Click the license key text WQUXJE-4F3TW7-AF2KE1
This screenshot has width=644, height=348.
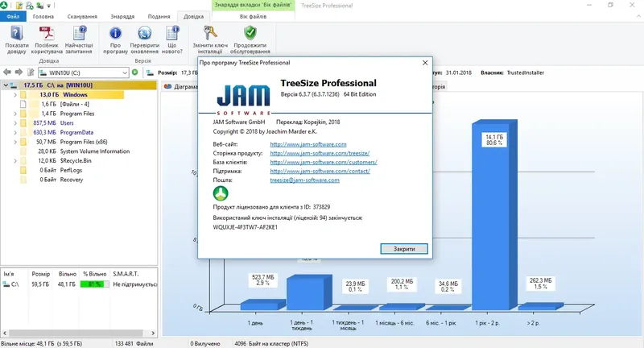point(246,227)
